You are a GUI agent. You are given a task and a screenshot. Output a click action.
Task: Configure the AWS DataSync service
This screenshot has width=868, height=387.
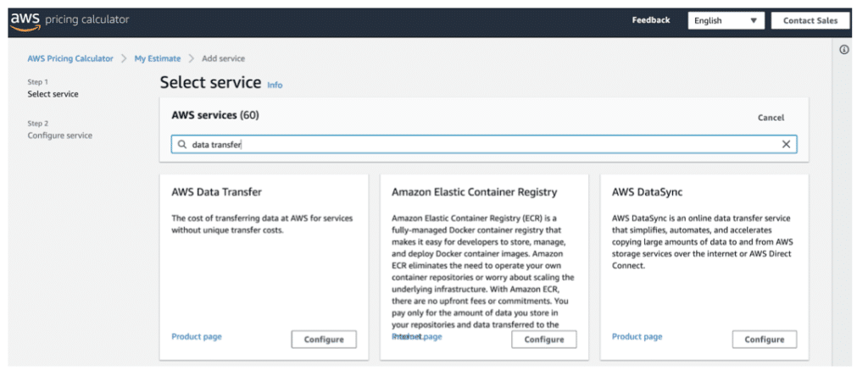[765, 340]
